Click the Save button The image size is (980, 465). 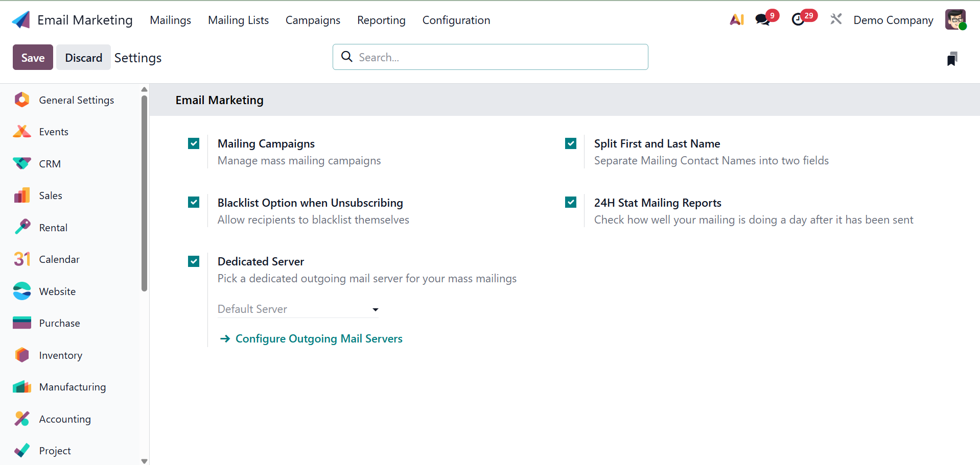coord(33,58)
